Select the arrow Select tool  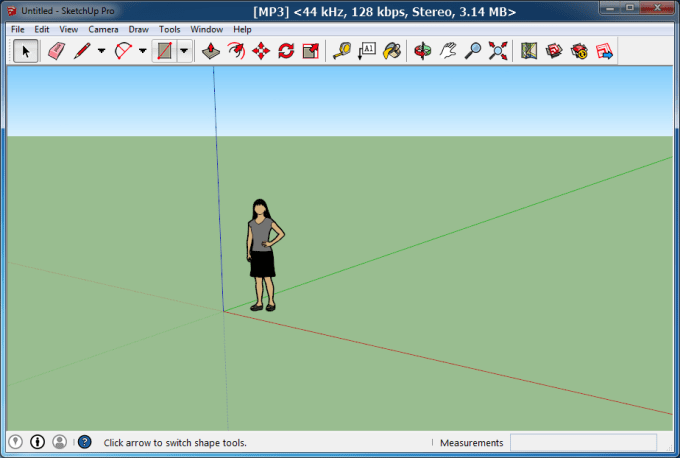(26, 51)
